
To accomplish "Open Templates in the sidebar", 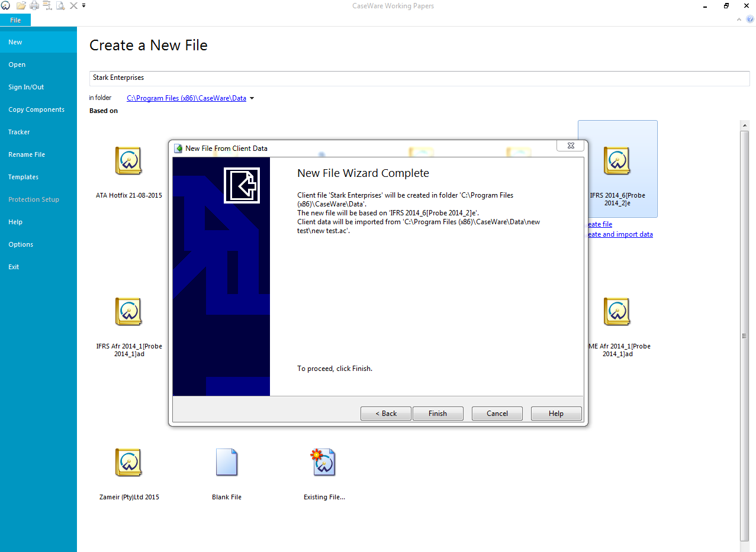I will (x=38, y=177).
